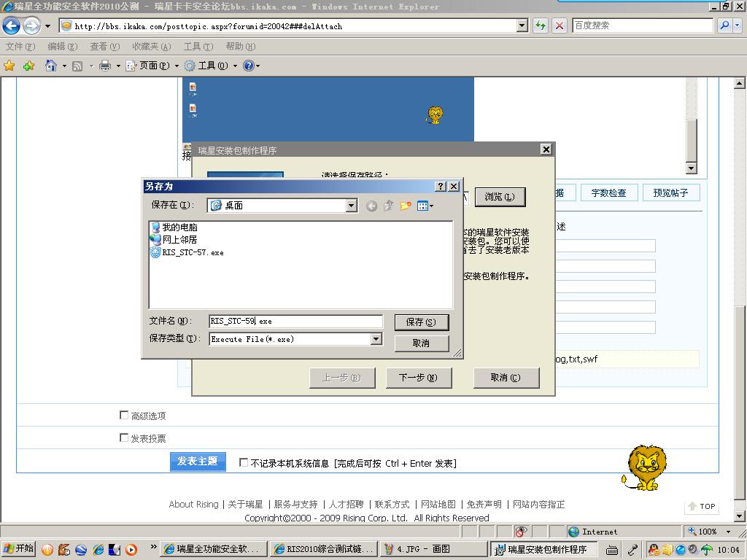This screenshot has height=560, width=747.
Task: Expand the address bar history dropdown
Action: click(x=522, y=26)
